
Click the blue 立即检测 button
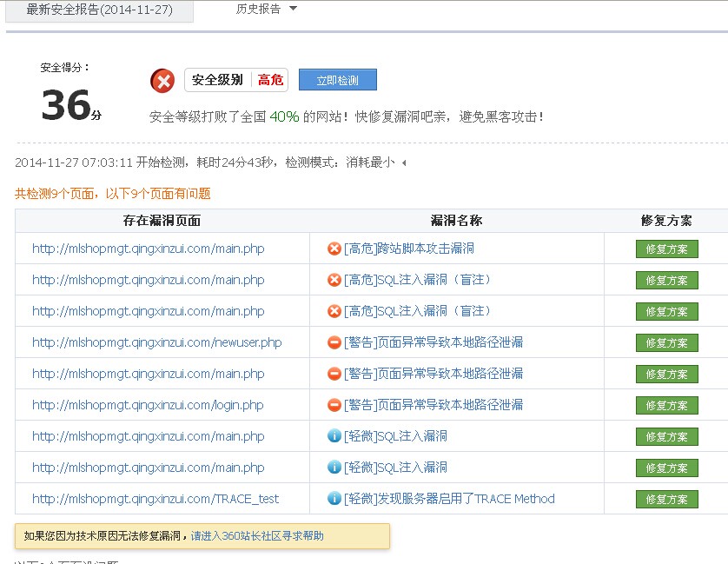338,80
